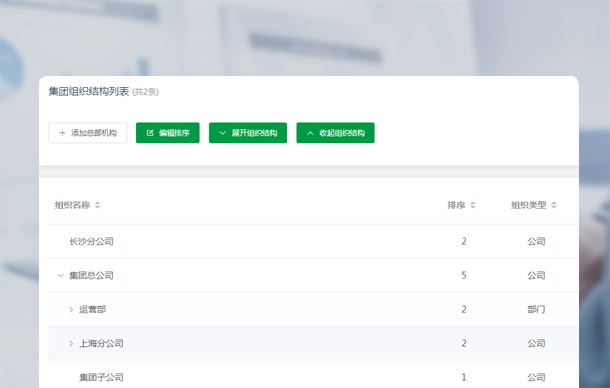The image size is (610, 388).
Task: Click the down chevron icon on 展开组织结构
Action: [223, 133]
